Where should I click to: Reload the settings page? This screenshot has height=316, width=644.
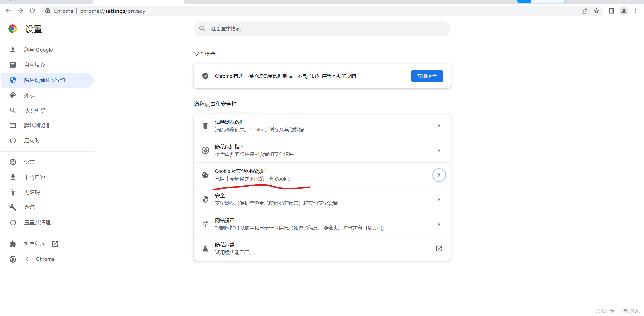[32, 11]
